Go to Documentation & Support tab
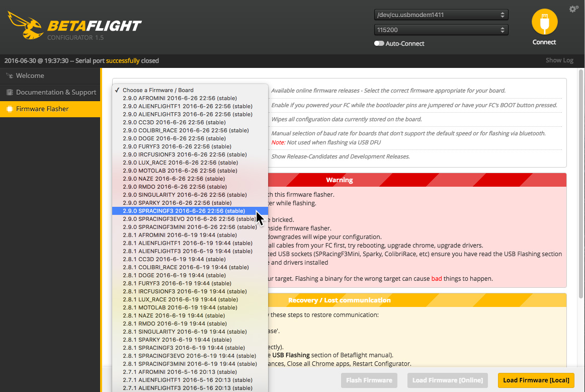 tap(50, 92)
